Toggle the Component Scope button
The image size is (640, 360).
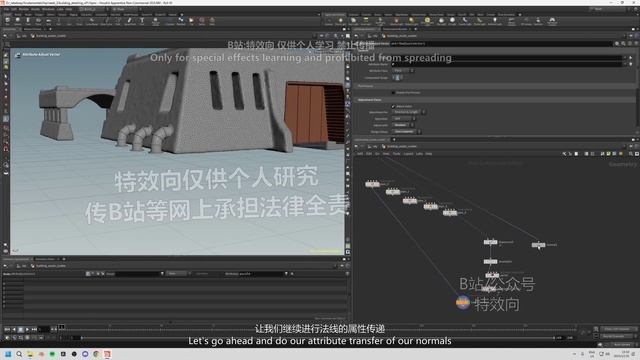point(397,78)
